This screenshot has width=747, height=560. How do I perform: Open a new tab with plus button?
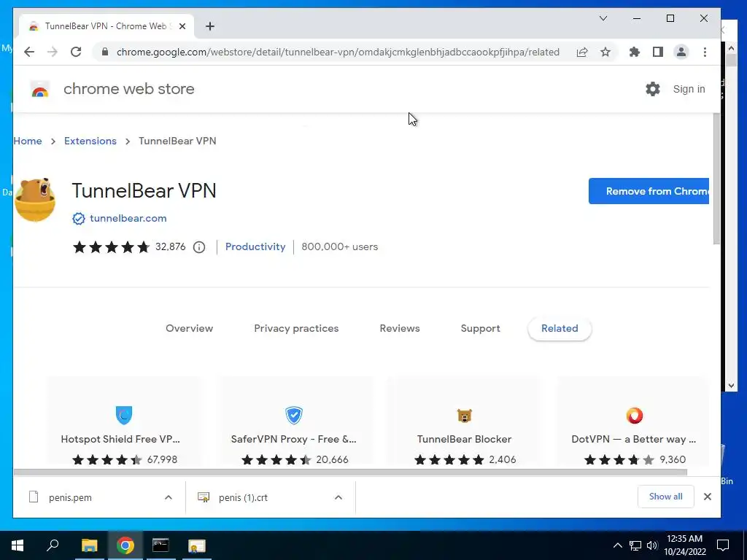pyautogui.click(x=210, y=26)
